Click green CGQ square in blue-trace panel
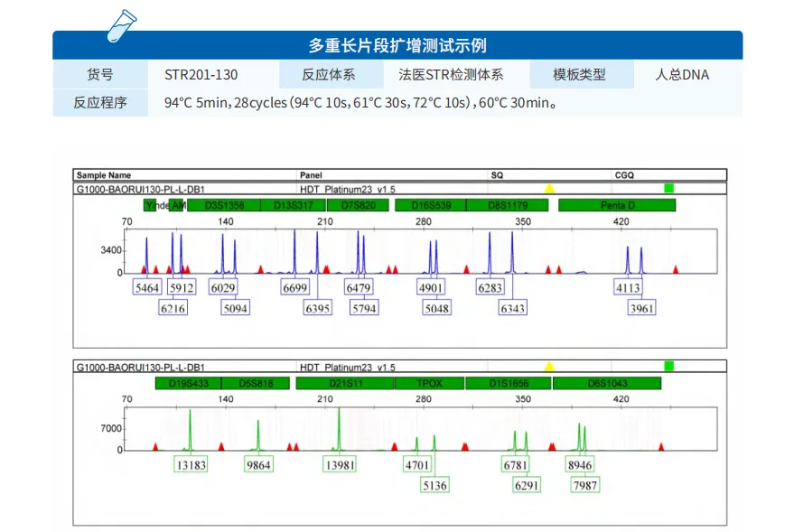Image resolution: width=794 pixels, height=532 pixels. (669, 188)
